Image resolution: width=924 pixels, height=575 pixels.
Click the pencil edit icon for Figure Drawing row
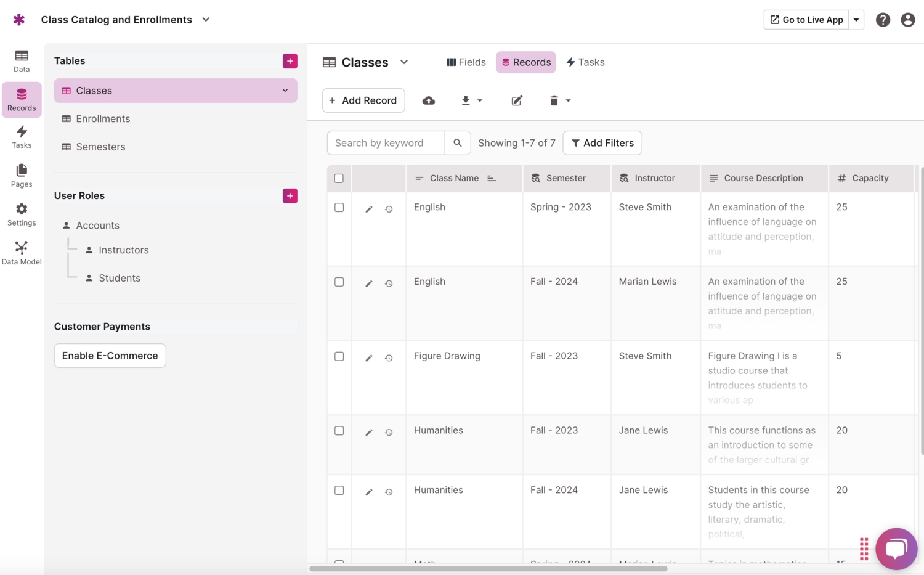[368, 357]
